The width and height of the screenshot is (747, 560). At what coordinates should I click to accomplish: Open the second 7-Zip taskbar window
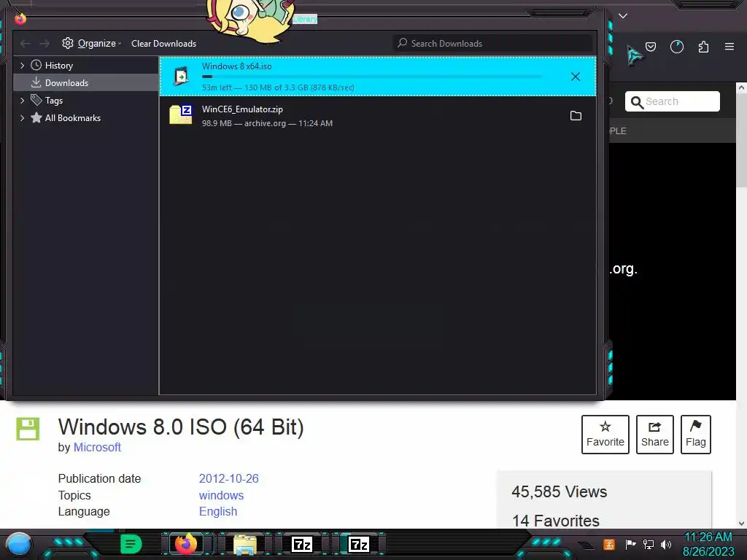coord(359,544)
